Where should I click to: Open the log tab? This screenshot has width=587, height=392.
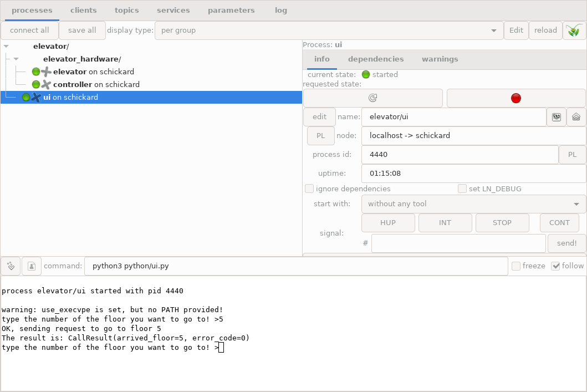coord(281,11)
